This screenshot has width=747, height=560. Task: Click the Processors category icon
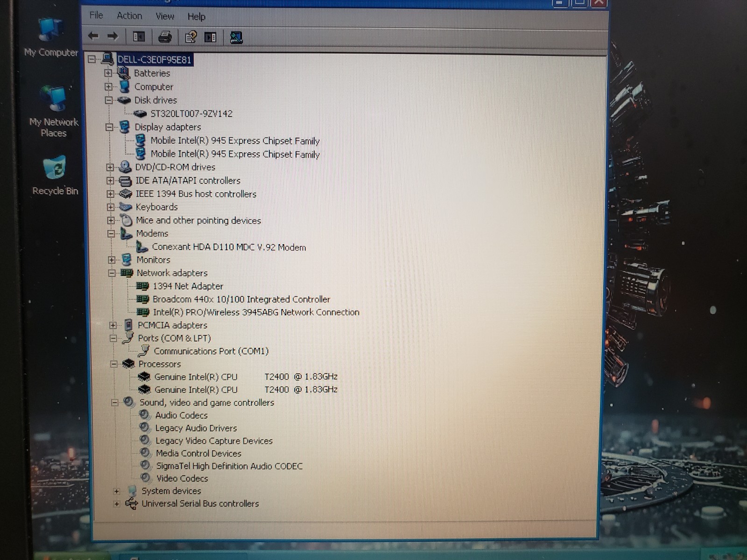tap(128, 364)
